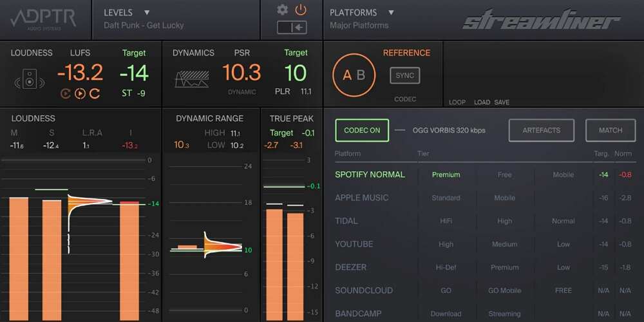Open the PLATFORMS dropdown arrow
644x322 pixels.
tap(391, 13)
